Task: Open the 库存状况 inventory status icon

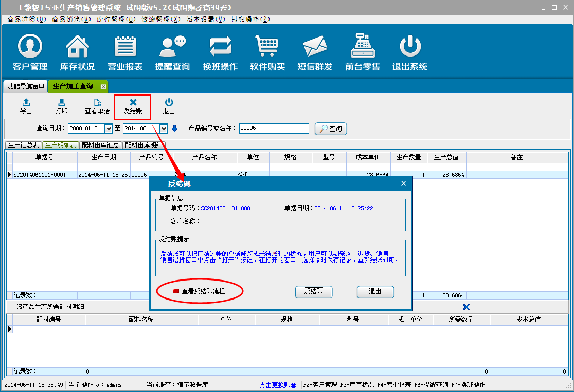Action: tap(77, 52)
